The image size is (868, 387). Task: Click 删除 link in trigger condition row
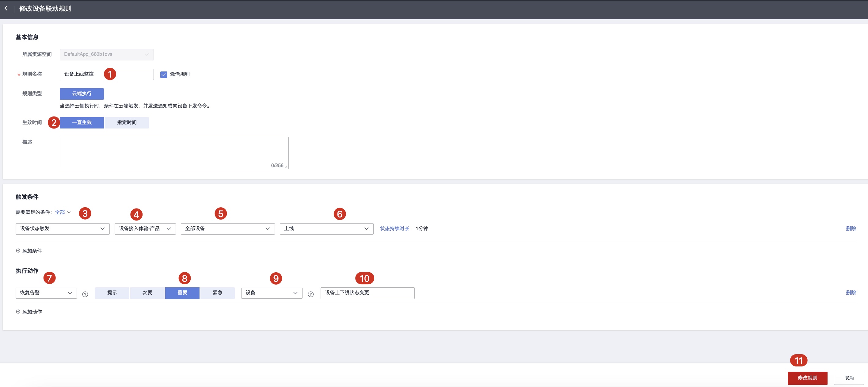[x=851, y=228]
